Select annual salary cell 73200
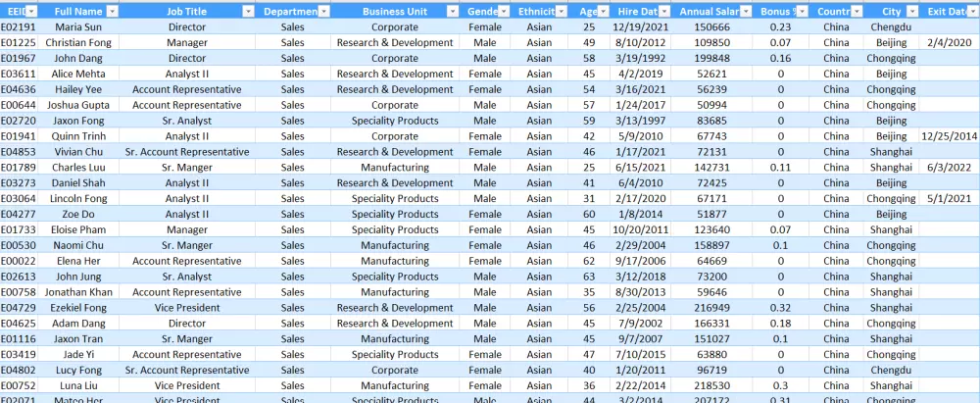Image resolution: width=980 pixels, height=403 pixels. coord(711,277)
